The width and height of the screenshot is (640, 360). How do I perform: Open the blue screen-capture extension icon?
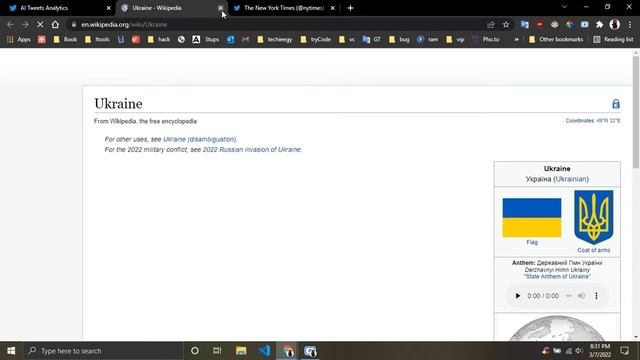point(584,24)
